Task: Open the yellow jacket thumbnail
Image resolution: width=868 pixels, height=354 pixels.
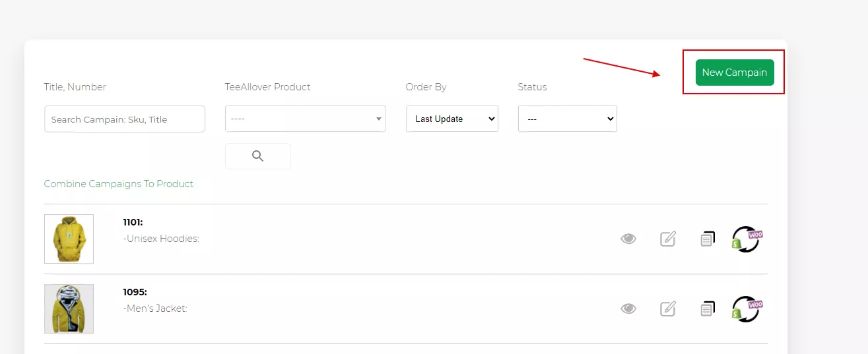Action: point(69,309)
